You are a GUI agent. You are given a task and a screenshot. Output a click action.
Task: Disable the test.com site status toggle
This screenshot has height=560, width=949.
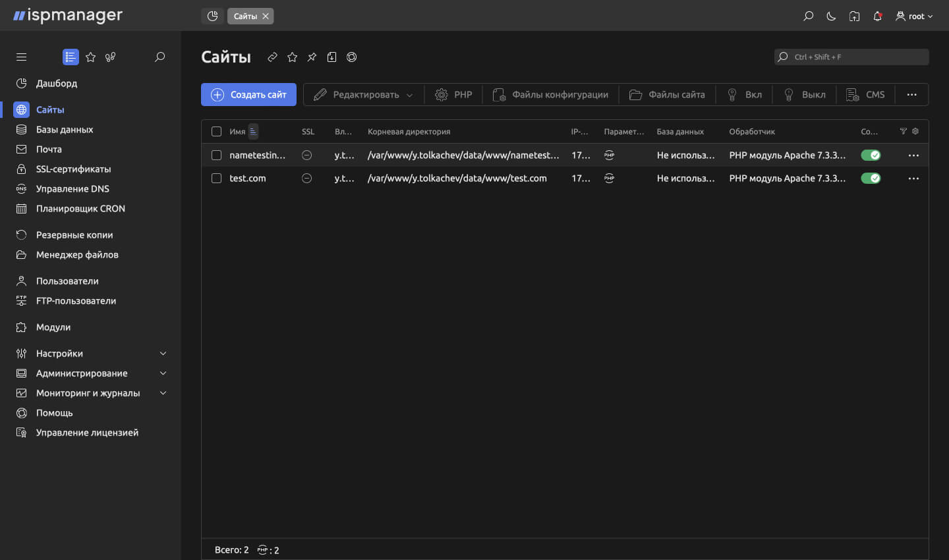pyautogui.click(x=871, y=178)
